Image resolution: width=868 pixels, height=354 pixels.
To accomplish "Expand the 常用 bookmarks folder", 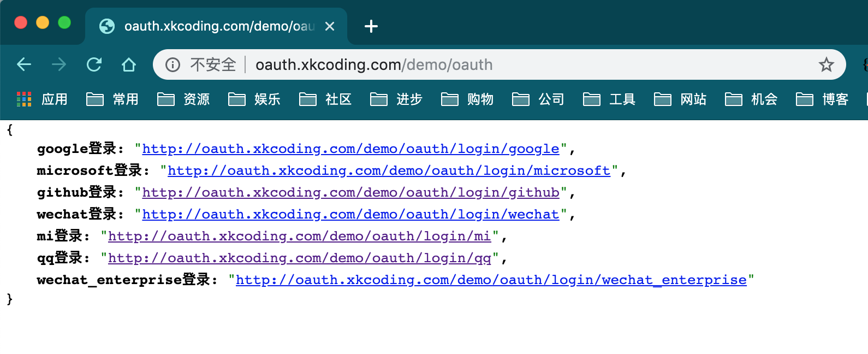I will pos(112,99).
